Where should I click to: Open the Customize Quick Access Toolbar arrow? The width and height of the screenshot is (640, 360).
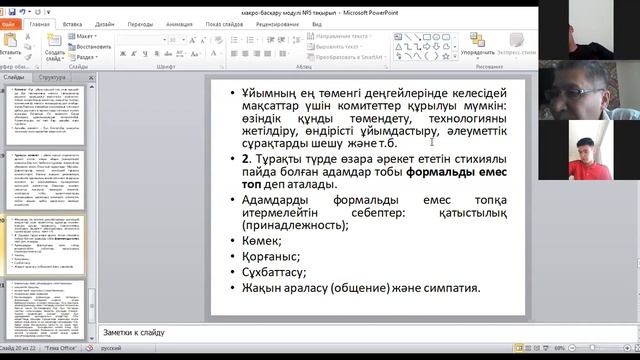pos(49,12)
